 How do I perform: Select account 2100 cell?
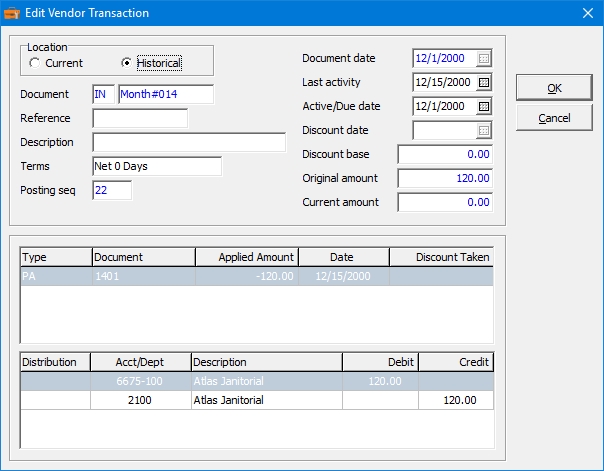(x=141, y=400)
